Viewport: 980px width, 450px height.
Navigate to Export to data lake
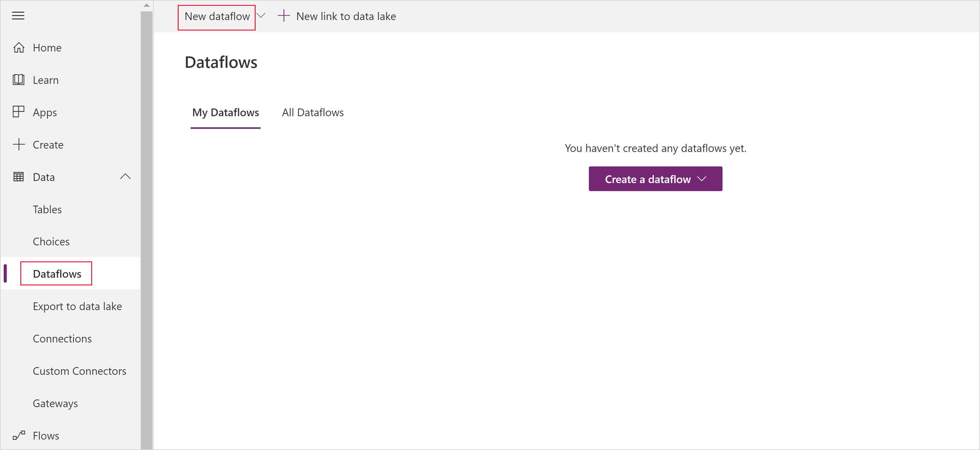point(78,305)
